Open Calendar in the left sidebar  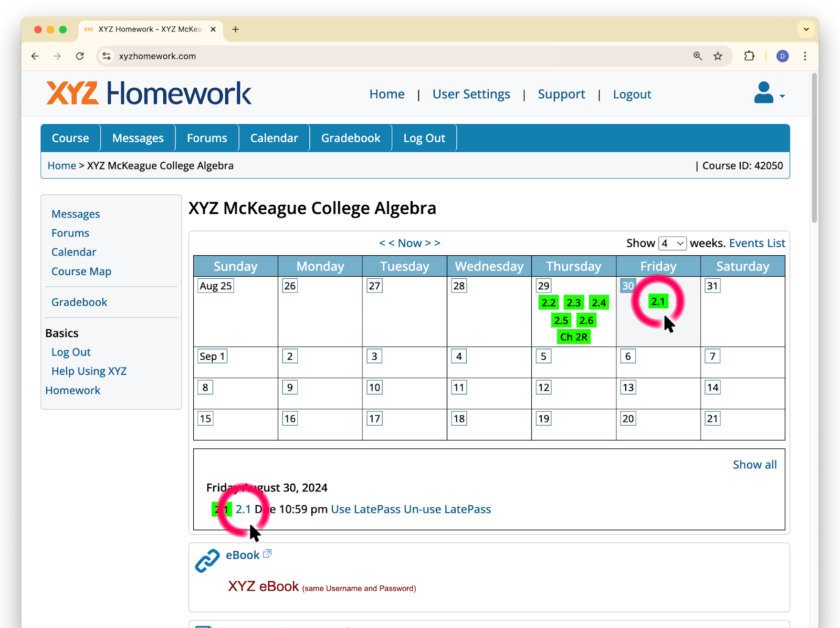point(74,252)
